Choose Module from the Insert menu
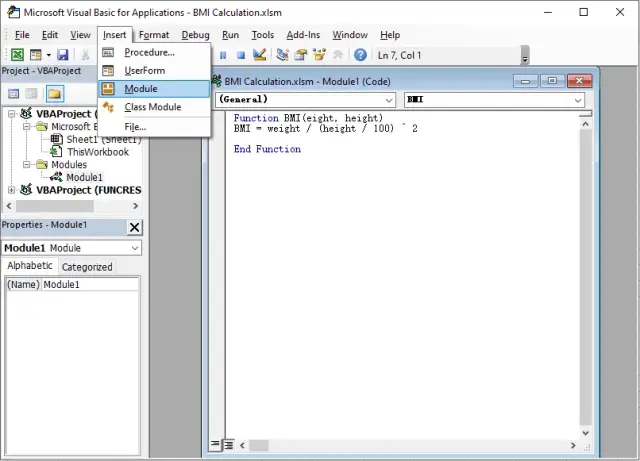640x461 pixels. 141,89
